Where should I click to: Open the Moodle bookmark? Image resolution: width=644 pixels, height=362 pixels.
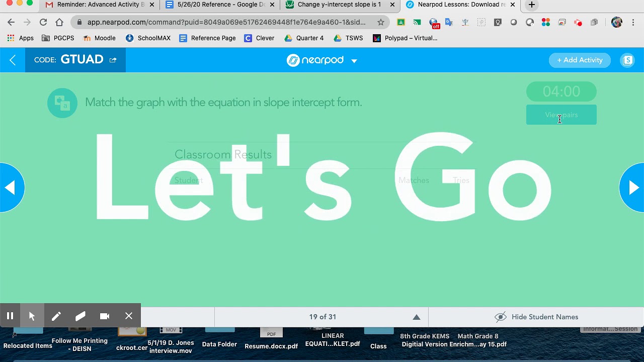99,38
